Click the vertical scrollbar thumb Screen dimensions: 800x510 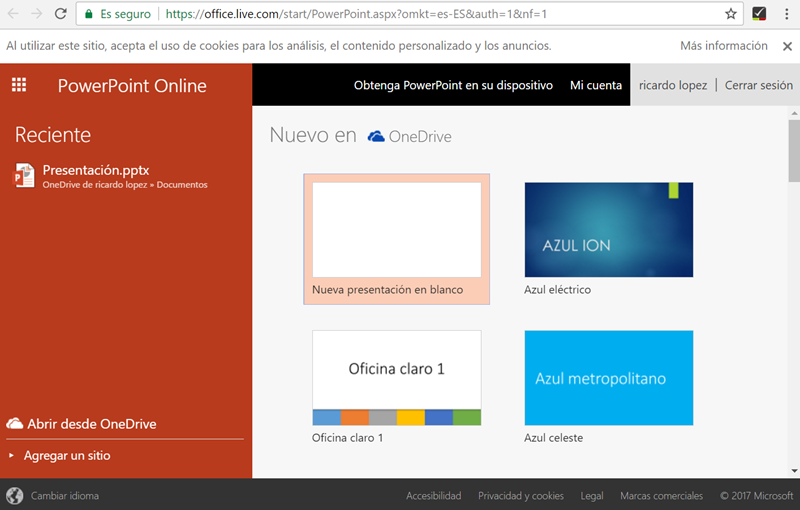[794, 151]
